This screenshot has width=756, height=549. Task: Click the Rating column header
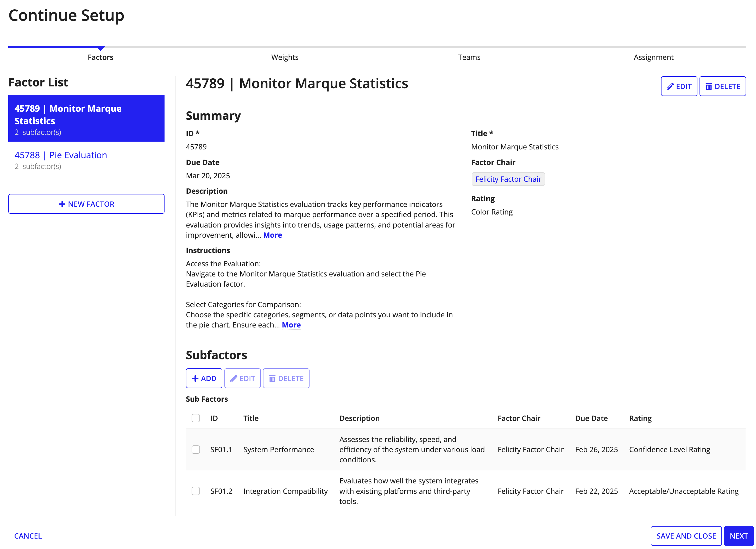(640, 418)
